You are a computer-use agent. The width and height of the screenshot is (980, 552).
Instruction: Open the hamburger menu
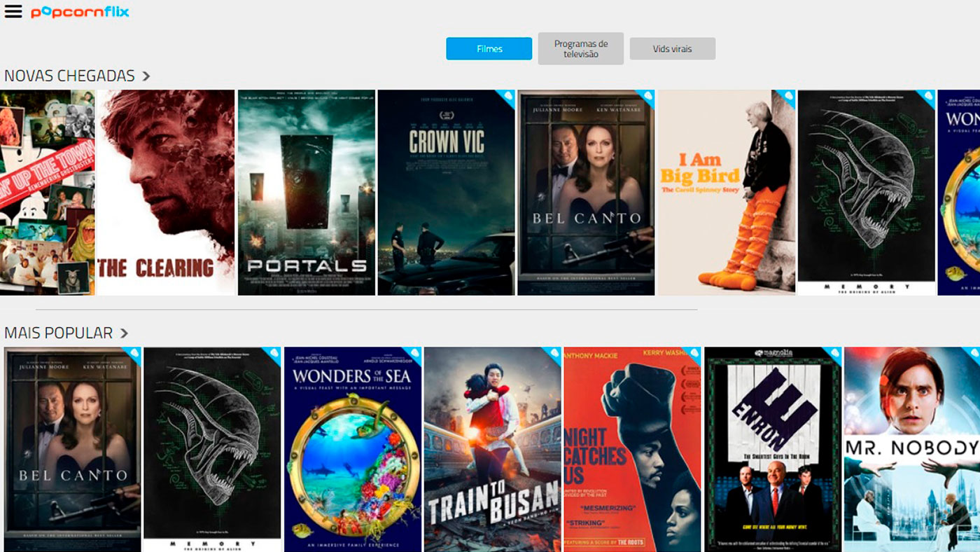[13, 12]
